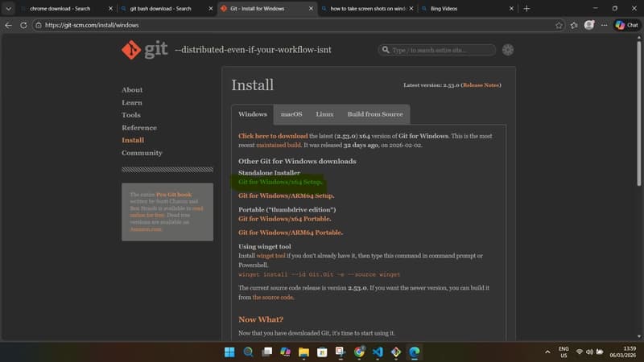Open the maintained build link
644x362 pixels.
(279, 145)
